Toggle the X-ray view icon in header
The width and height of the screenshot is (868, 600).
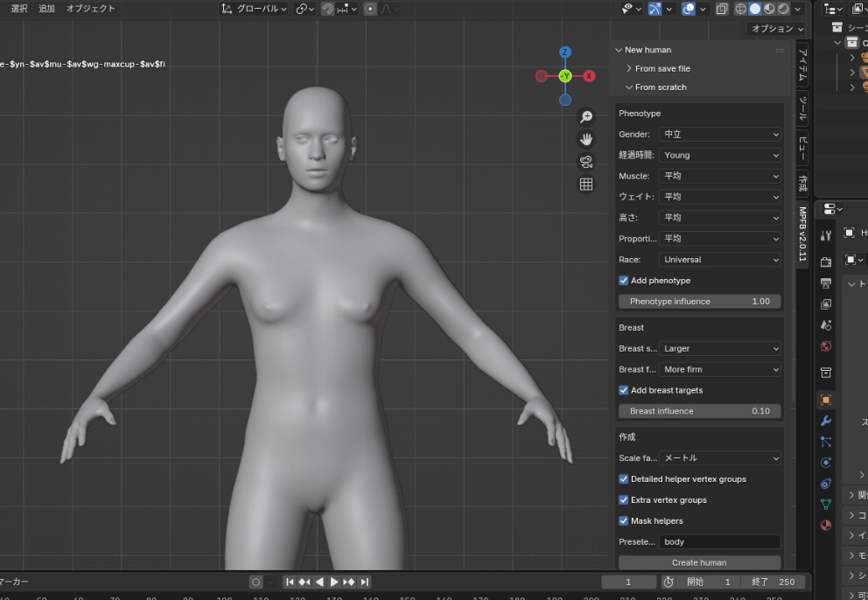[x=722, y=9]
